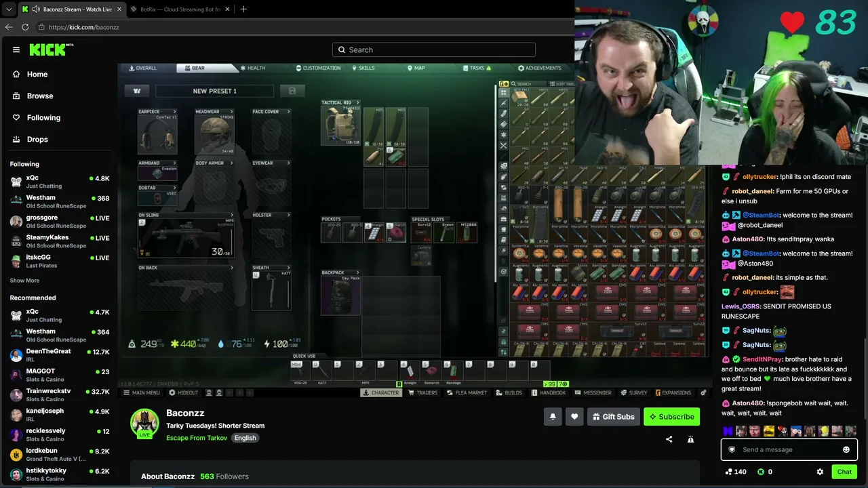Viewport: 868px width, 488px height.
Task: Expand the Face Cover slot arrow
Action: (x=288, y=112)
